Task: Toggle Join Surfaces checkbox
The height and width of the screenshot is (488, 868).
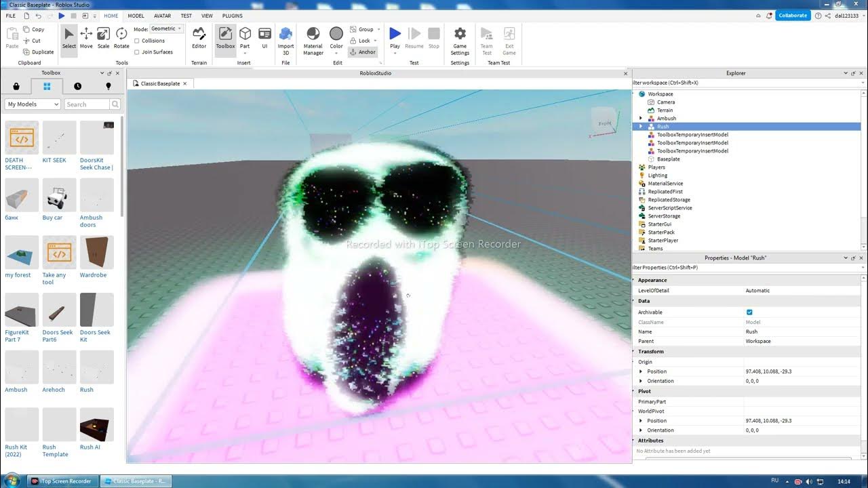Action: coord(137,52)
